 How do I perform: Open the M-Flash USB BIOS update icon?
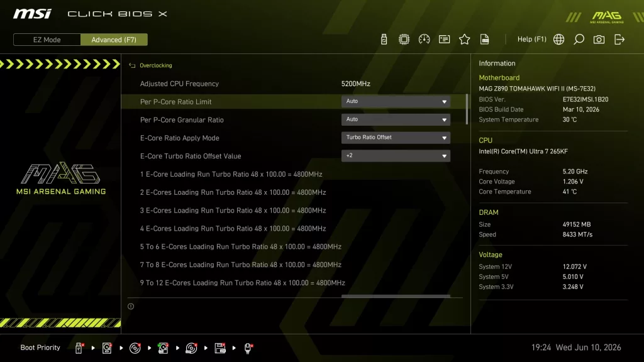click(x=384, y=40)
